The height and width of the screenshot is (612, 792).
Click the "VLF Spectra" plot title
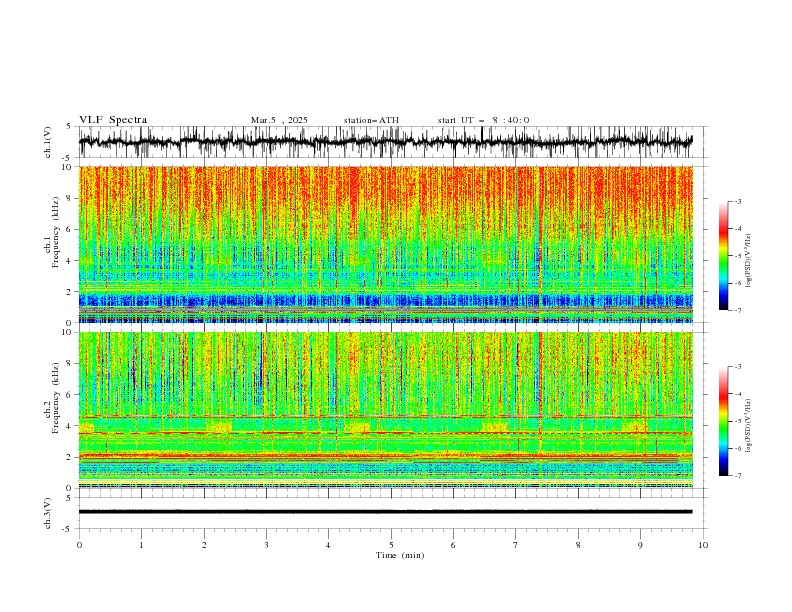(113, 120)
